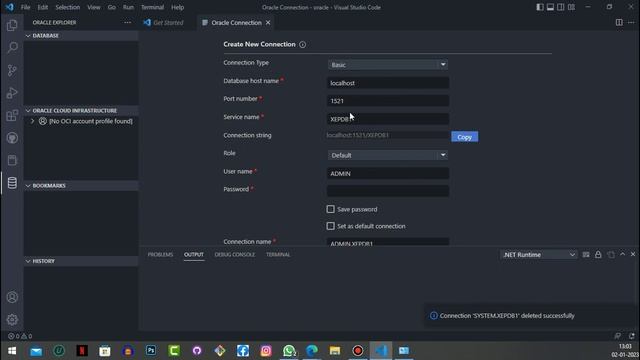Check Set as default connection

tap(331, 226)
